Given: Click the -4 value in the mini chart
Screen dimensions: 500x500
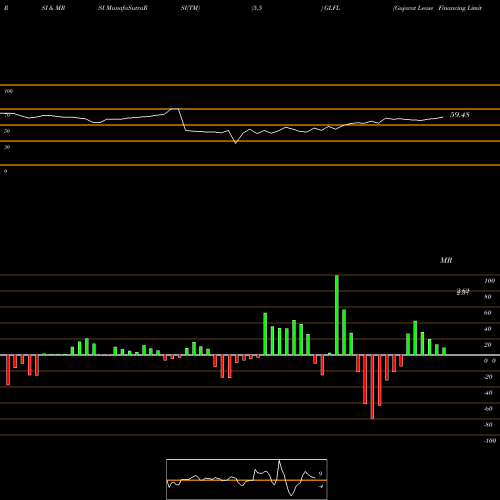Looking at the screenshot, I should (x=321, y=486).
